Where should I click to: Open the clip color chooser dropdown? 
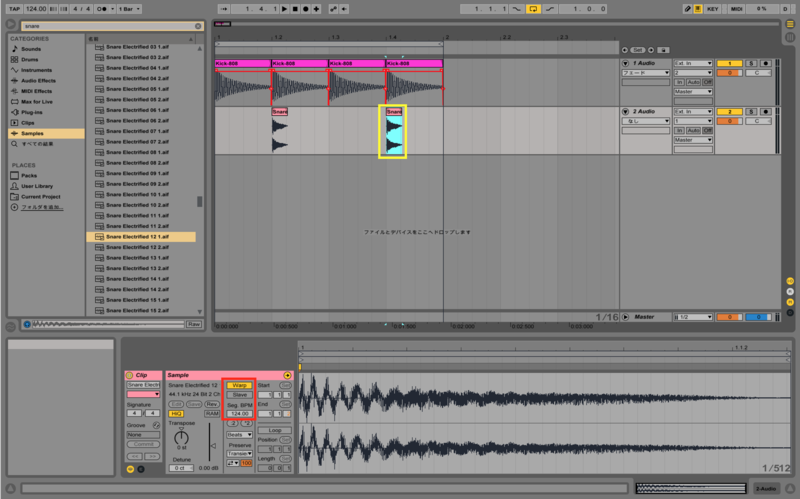pos(143,394)
